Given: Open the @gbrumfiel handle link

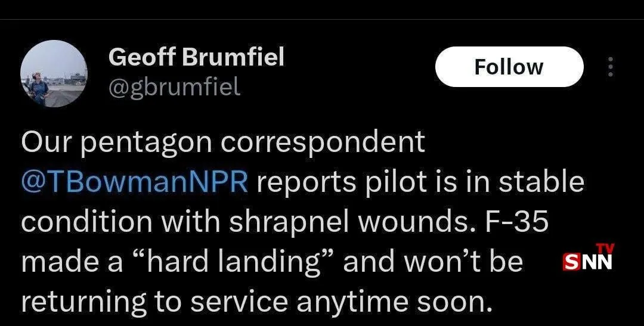Looking at the screenshot, I should (174, 87).
